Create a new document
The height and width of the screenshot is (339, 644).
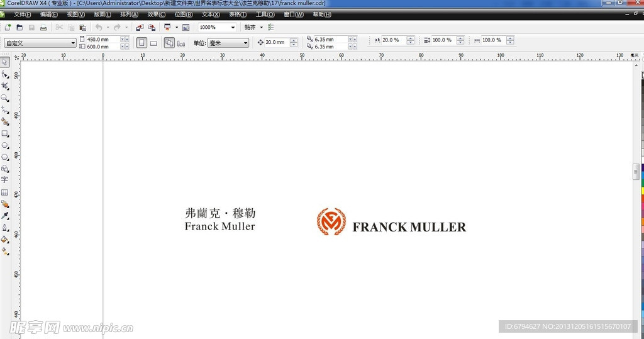tap(8, 28)
